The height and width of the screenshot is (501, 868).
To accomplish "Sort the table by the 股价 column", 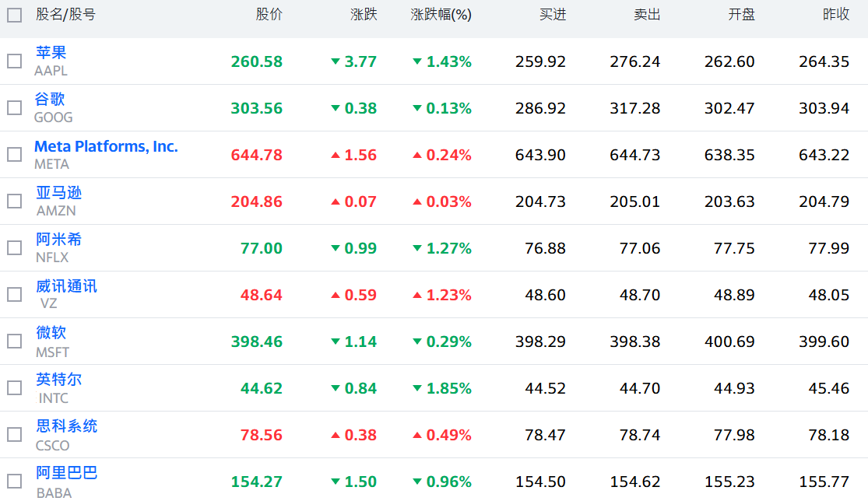I will tap(269, 15).
